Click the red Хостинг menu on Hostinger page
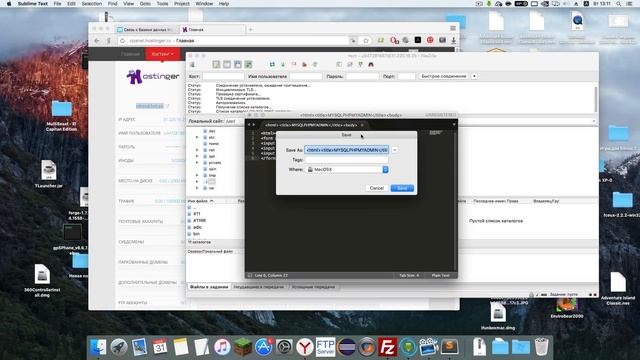 [x=162, y=54]
